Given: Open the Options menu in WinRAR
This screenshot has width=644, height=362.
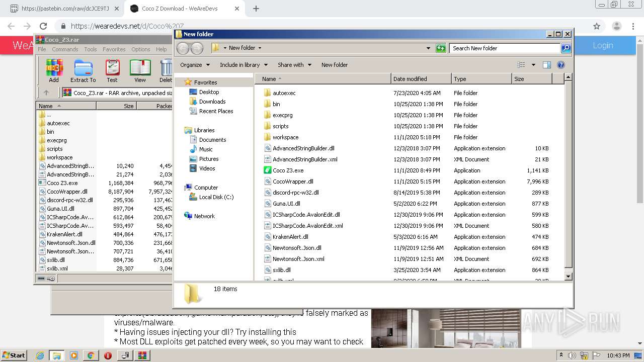Looking at the screenshot, I should 141,49.
